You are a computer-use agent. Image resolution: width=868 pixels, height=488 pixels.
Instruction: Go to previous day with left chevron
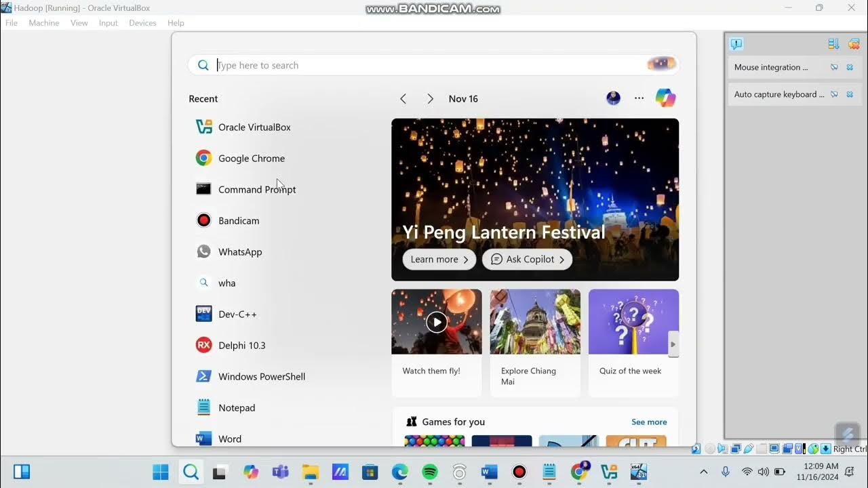pyautogui.click(x=403, y=99)
